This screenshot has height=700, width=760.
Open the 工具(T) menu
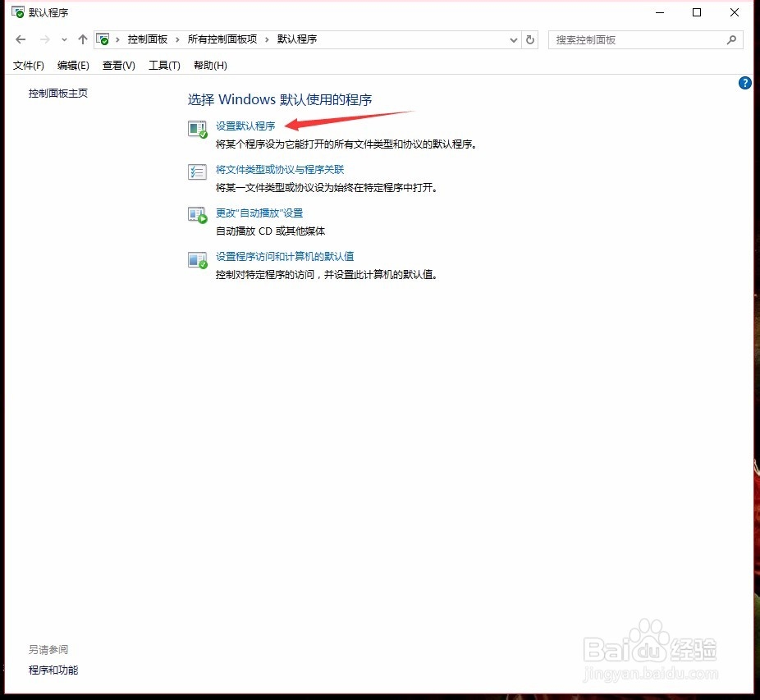point(163,66)
